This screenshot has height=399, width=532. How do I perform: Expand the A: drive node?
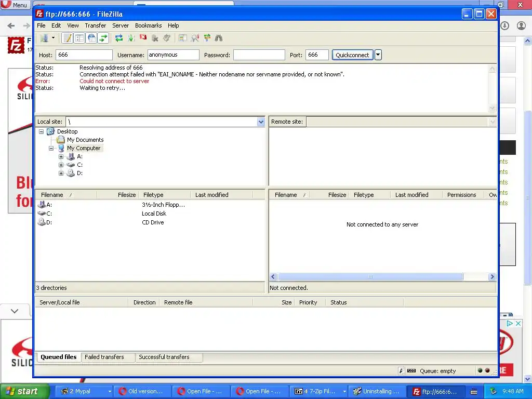pyautogui.click(x=61, y=156)
